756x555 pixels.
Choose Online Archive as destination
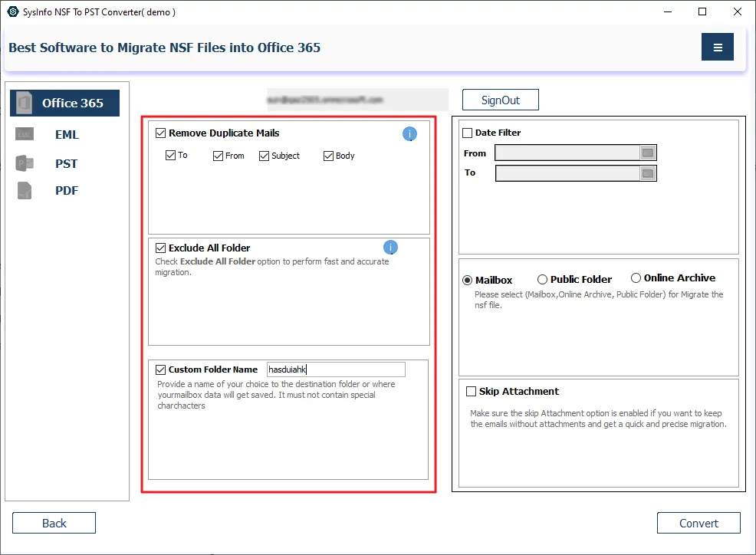pyautogui.click(x=636, y=278)
